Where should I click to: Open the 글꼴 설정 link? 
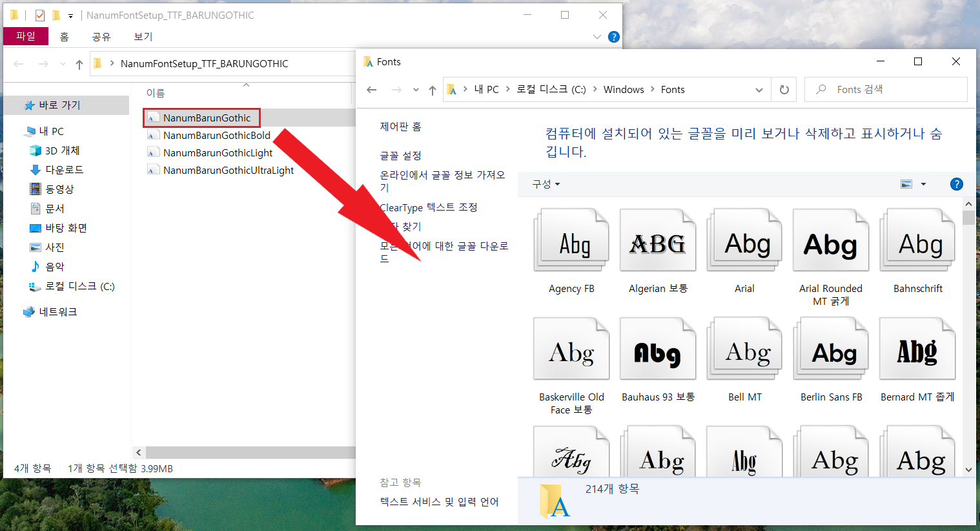[x=401, y=156]
